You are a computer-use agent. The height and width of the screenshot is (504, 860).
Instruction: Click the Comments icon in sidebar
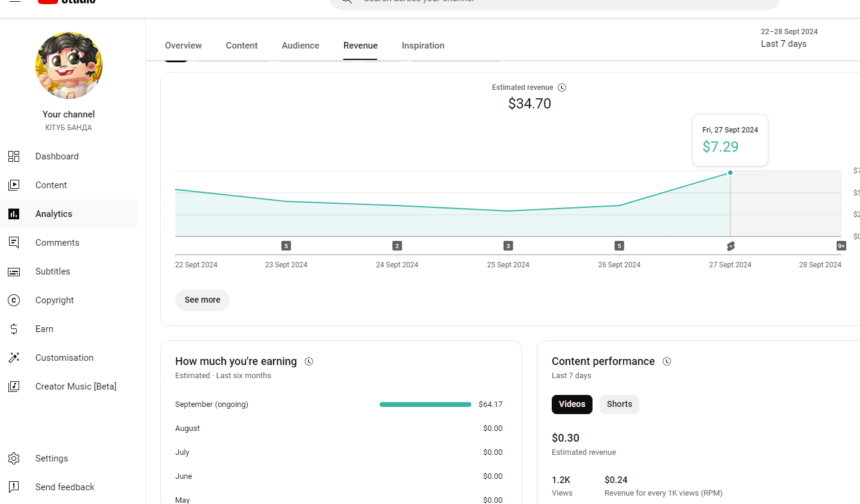click(14, 243)
